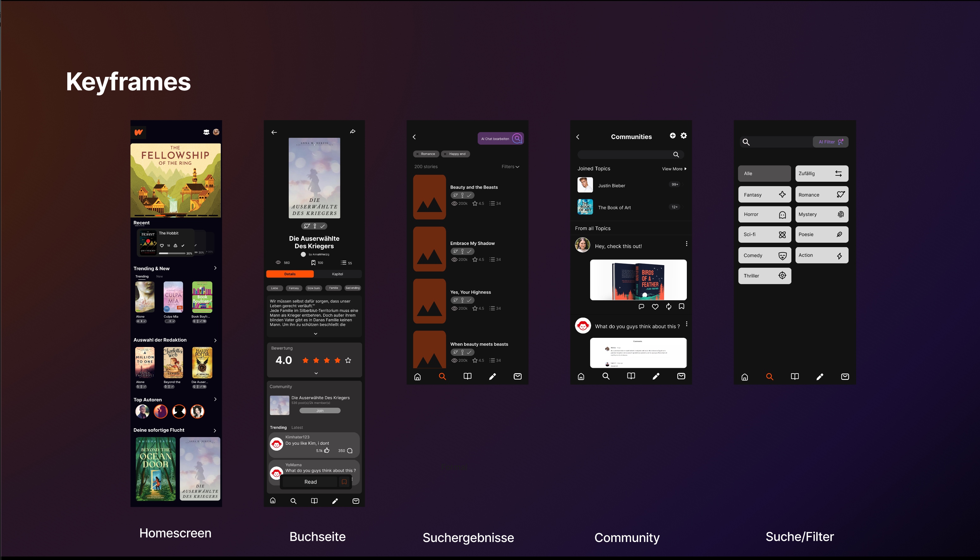Open the Filters dropdown in search results

coord(510,167)
